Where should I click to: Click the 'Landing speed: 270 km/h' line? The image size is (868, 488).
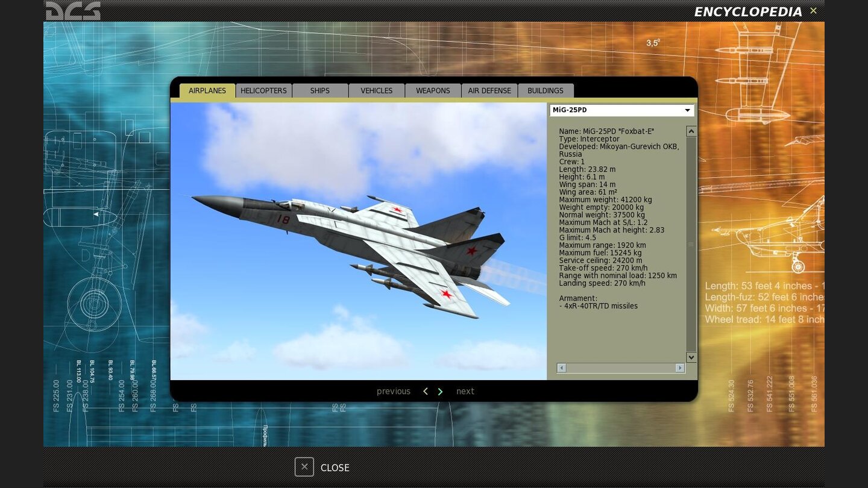(602, 283)
